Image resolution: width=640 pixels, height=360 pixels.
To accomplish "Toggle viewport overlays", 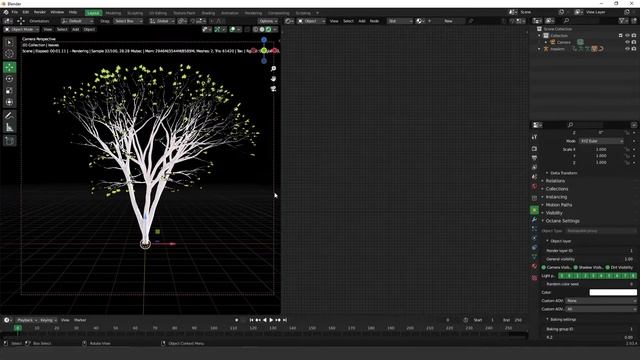I will click(233, 29).
